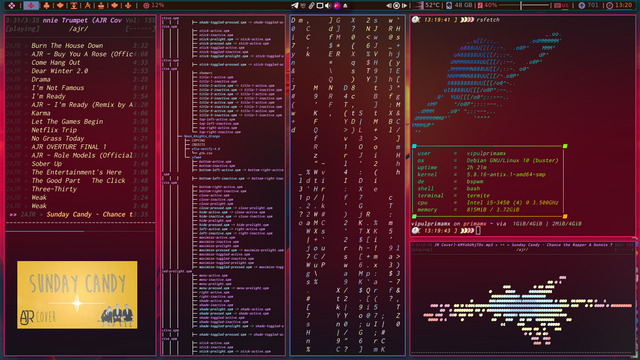Screen dimensions: 640x360
Task: Click the user value 'vipulprimamx' in rsfetch
Action: [487, 153]
